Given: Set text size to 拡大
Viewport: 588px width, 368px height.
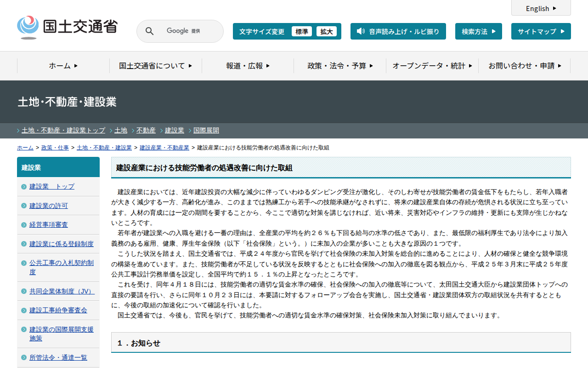Looking at the screenshot, I should pyautogui.click(x=327, y=31).
